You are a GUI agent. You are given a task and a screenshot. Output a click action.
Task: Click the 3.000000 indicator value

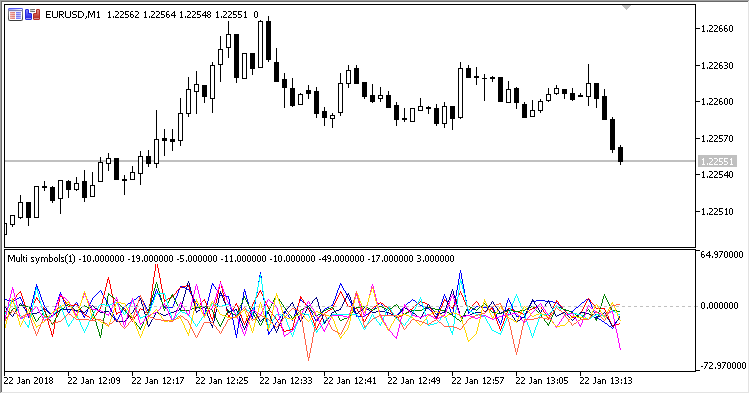(x=435, y=259)
